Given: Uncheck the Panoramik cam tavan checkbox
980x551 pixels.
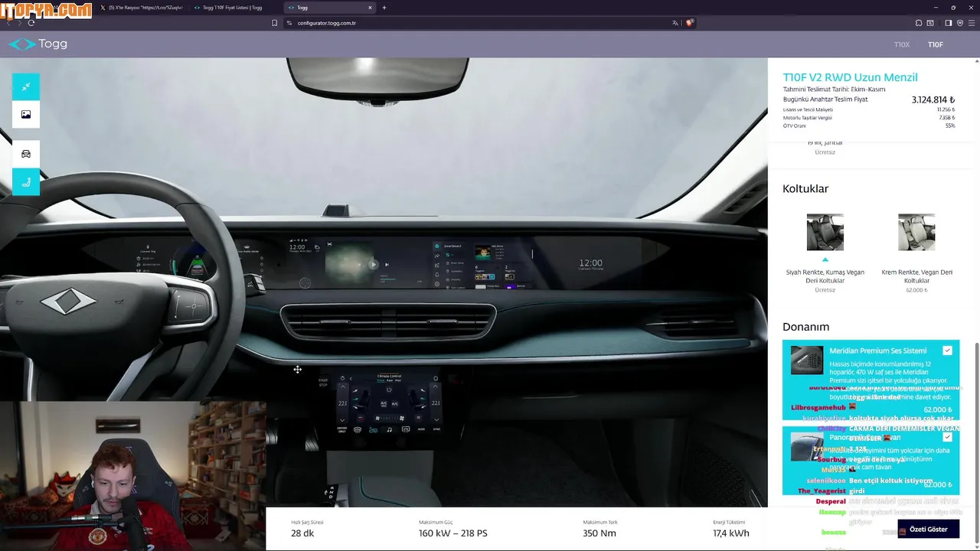Looking at the screenshot, I should tap(947, 437).
